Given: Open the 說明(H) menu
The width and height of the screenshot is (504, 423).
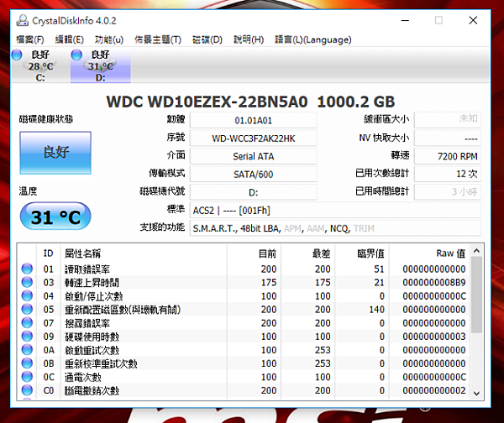Looking at the screenshot, I should tap(249, 39).
